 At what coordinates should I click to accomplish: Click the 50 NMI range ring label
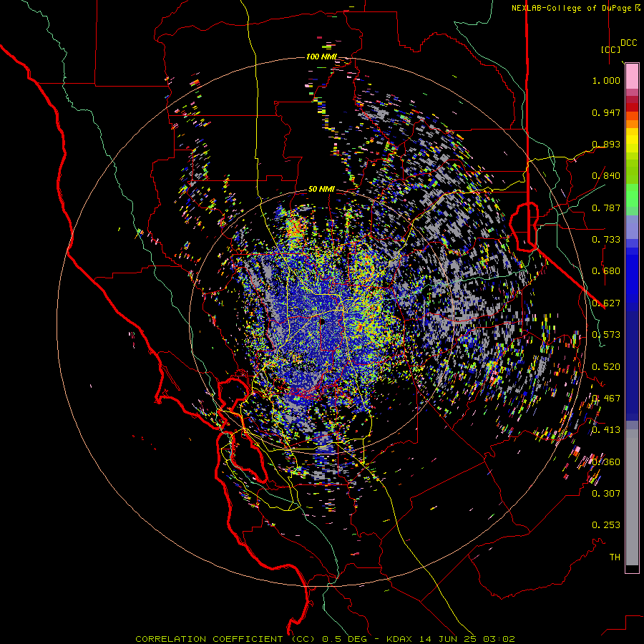point(321,190)
